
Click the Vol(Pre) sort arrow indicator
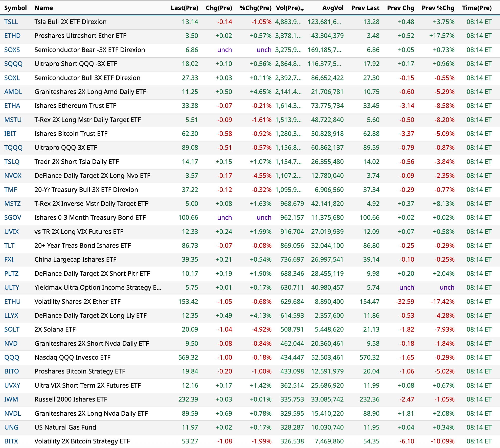pyautogui.click(x=302, y=9)
